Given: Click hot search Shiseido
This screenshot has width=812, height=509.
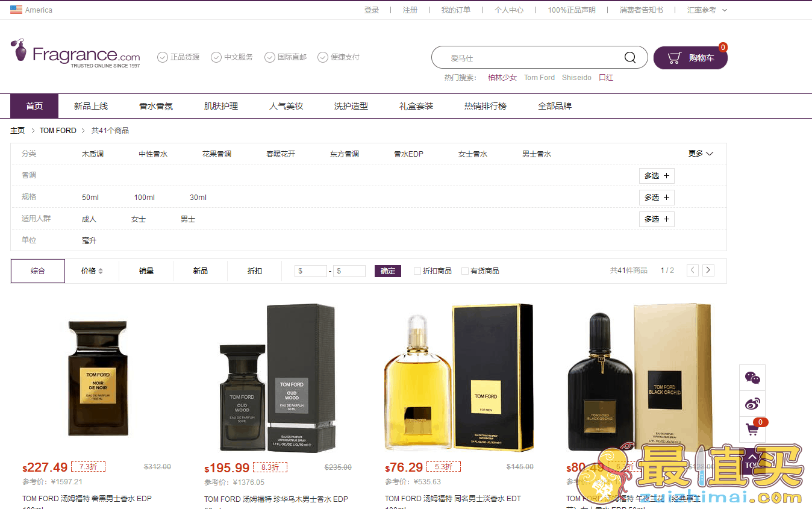Looking at the screenshot, I should [x=576, y=78].
